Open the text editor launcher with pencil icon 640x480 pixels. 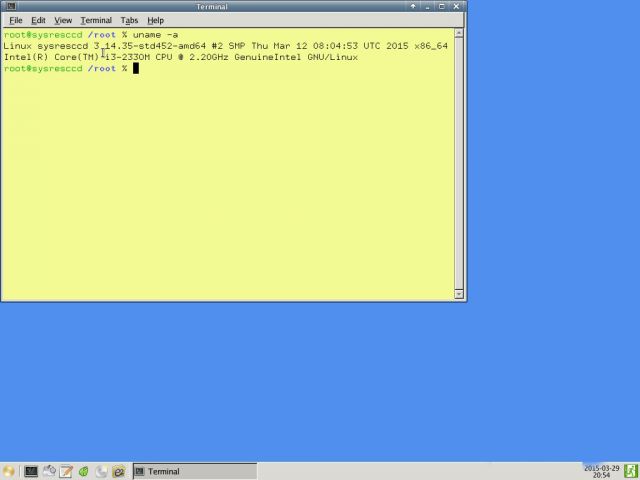click(x=66, y=471)
